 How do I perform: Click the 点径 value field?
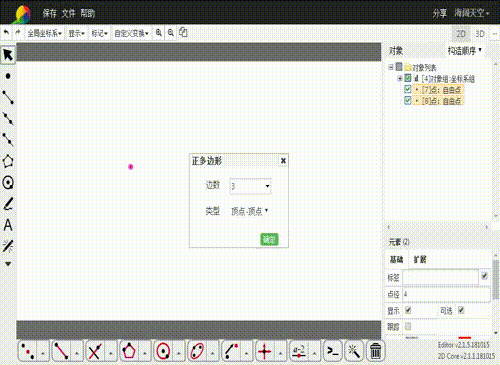click(x=446, y=294)
